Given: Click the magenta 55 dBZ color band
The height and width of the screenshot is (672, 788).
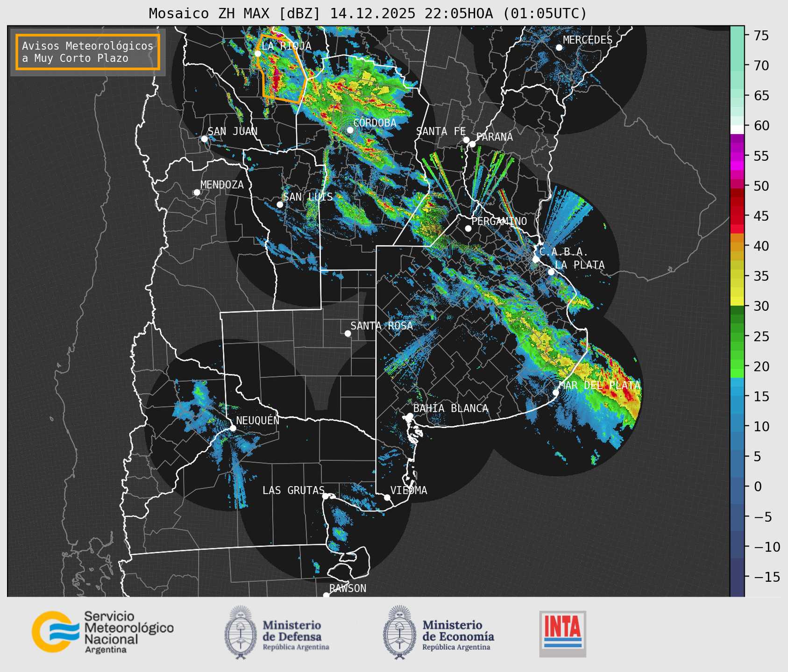Looking at the screenshot, I should [x=737, y=156].
